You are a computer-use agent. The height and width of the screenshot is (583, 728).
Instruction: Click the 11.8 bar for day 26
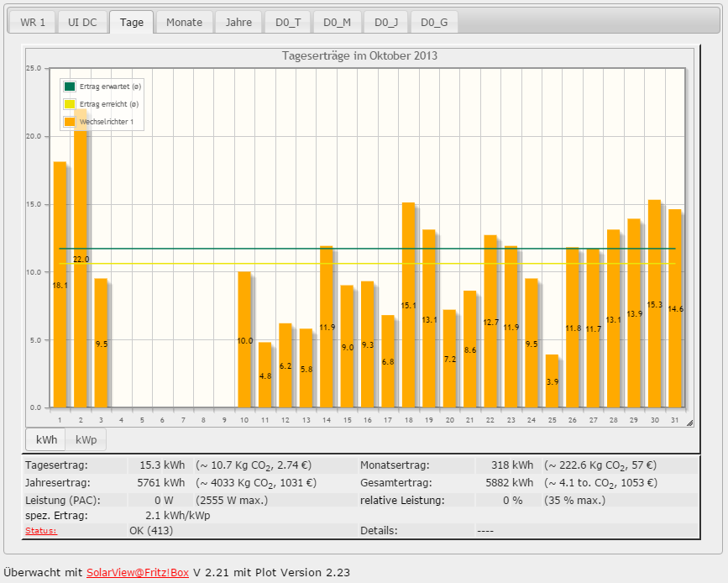(x=573, y=328)
